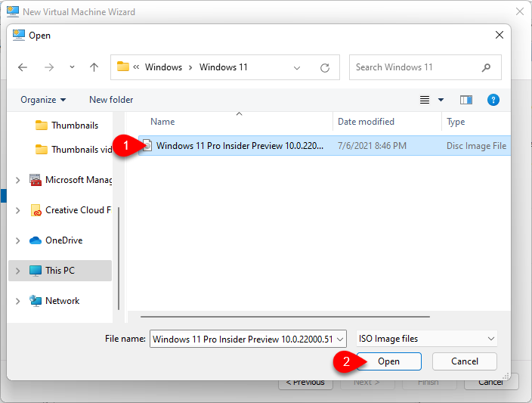
Task: Create a New folder
Action: tap(111, 100)
